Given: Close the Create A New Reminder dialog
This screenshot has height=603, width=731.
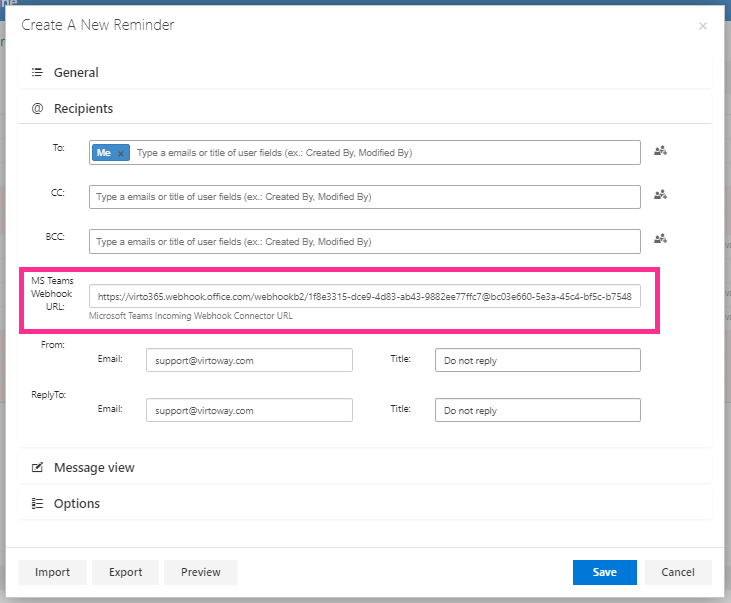Looking at the screenshot, I should tap(703, 26).
